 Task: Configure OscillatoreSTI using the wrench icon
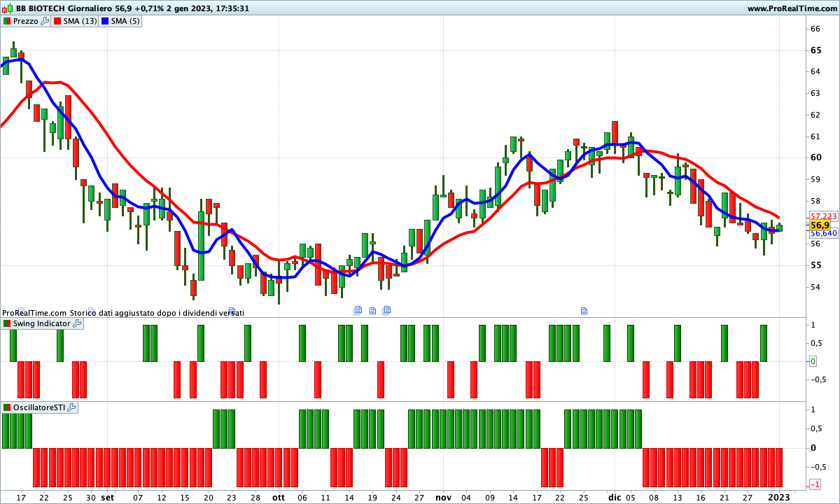pos(71,407)
